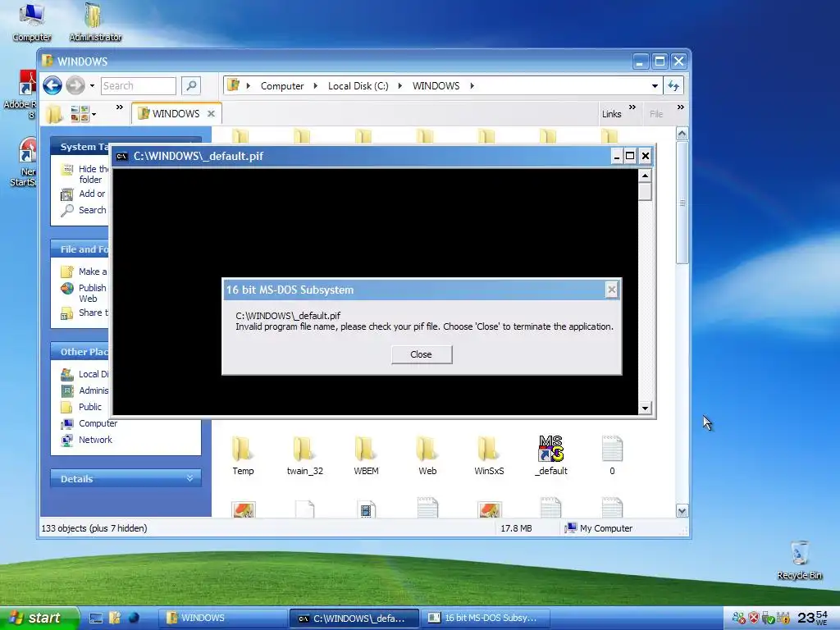The width and height of the screenshot is (840, 630).
Task: Expand the address bar dropdown
Action: [x=655, y=85]
